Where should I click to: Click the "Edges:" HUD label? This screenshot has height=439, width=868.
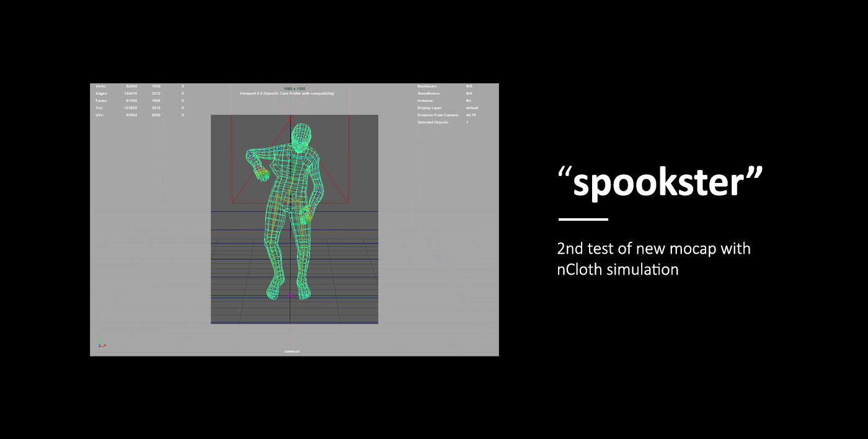pos(101,93)
